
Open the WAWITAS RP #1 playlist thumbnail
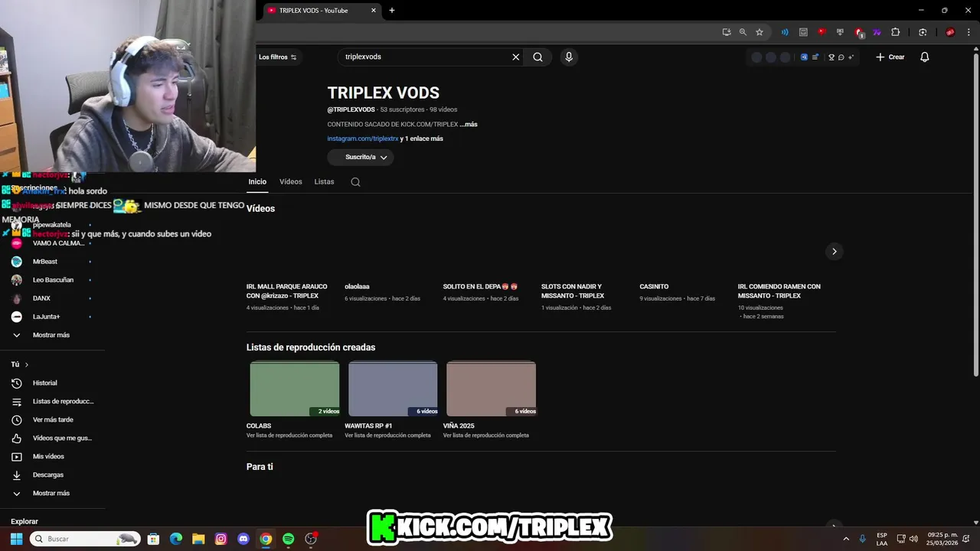click(x=393, y=389)
